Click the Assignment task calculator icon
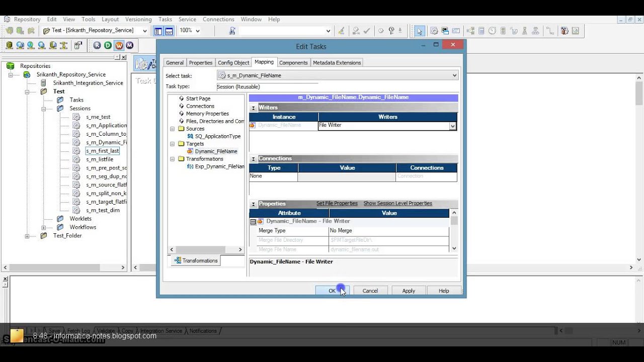This screenshot has height=362, width=644. pyautogui.click(x=481, y=31)
